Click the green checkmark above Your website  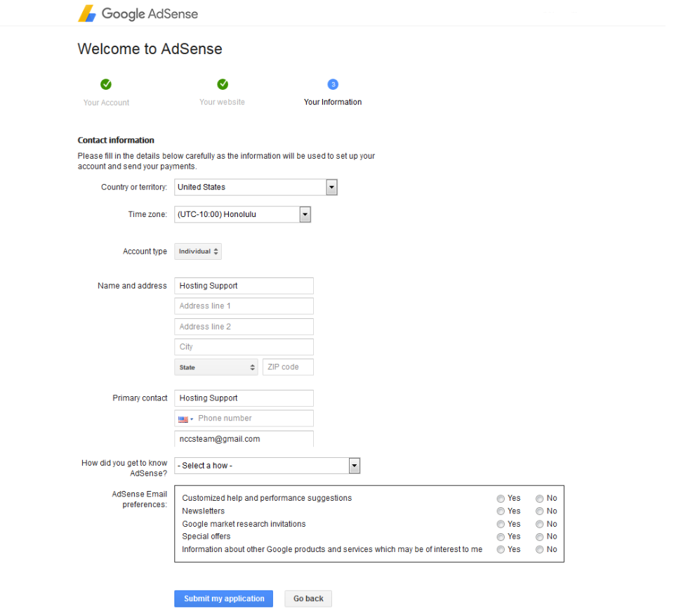pyautogui.click(x=223, y=84)
